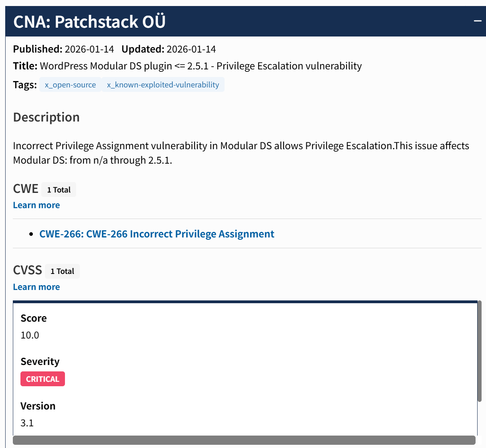Open the Learn more link under CVSS
Screen dimensions: 486x448
pos(36,287)
